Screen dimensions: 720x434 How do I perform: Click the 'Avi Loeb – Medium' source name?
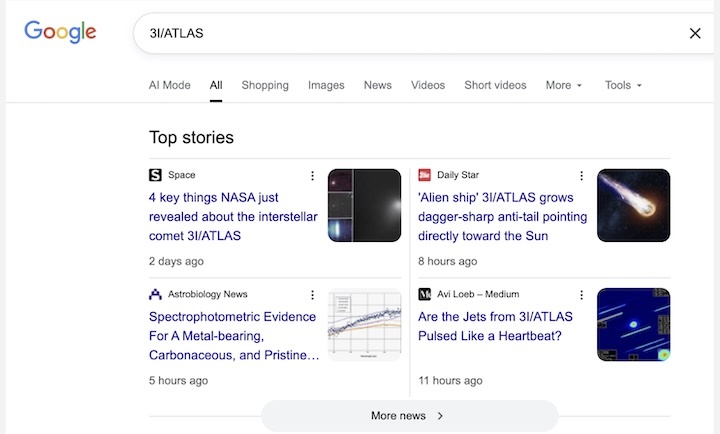(x=478, y=294)
